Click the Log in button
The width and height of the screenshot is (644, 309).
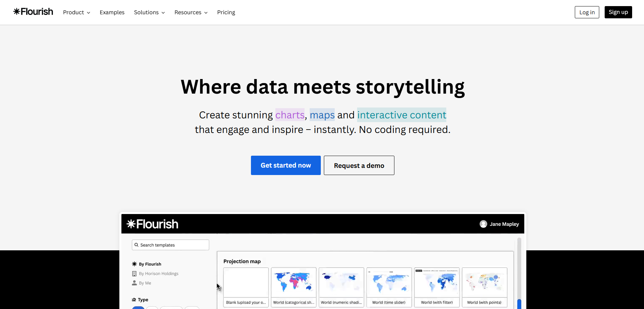587,12
